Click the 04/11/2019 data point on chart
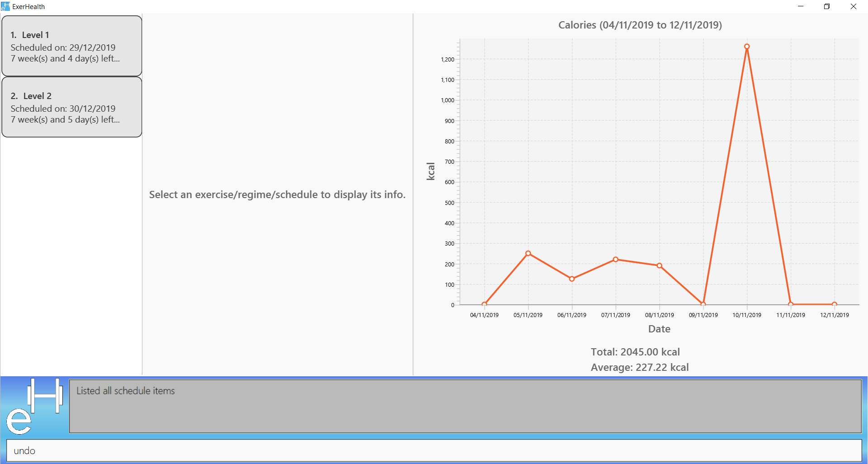 484,304
